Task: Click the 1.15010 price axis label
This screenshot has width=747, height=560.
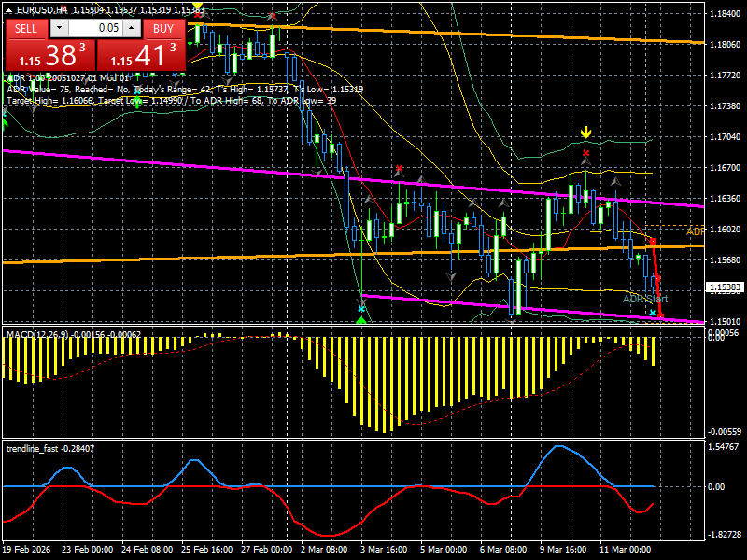Action: point(726,321)
